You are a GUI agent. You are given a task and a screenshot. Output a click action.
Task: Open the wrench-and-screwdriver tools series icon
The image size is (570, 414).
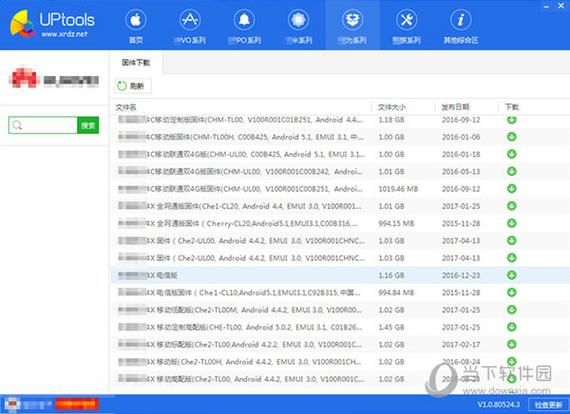(406, 20)
